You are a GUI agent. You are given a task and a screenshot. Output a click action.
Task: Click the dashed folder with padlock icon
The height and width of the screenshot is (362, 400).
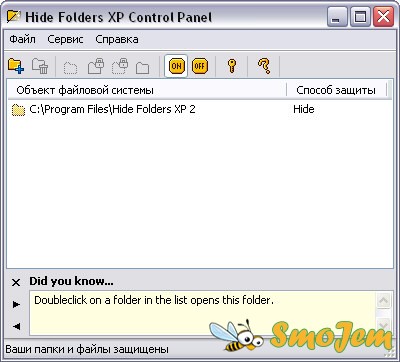pos(120,66)
